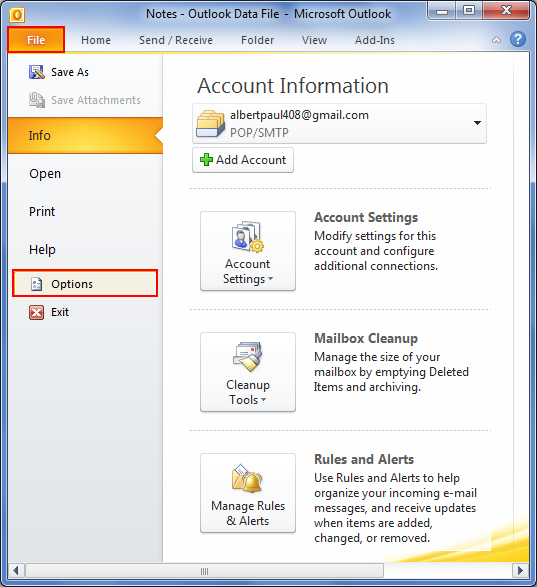Open the Send / Receive tab
Screen dimensions: 537x587
click(x=176, y=40)
